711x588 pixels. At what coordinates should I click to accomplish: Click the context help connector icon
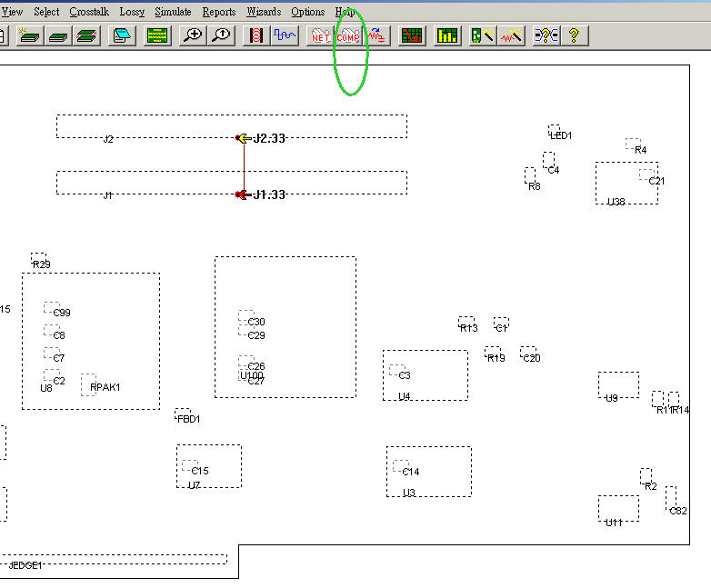pyautogui.click(x=546, y=35)
